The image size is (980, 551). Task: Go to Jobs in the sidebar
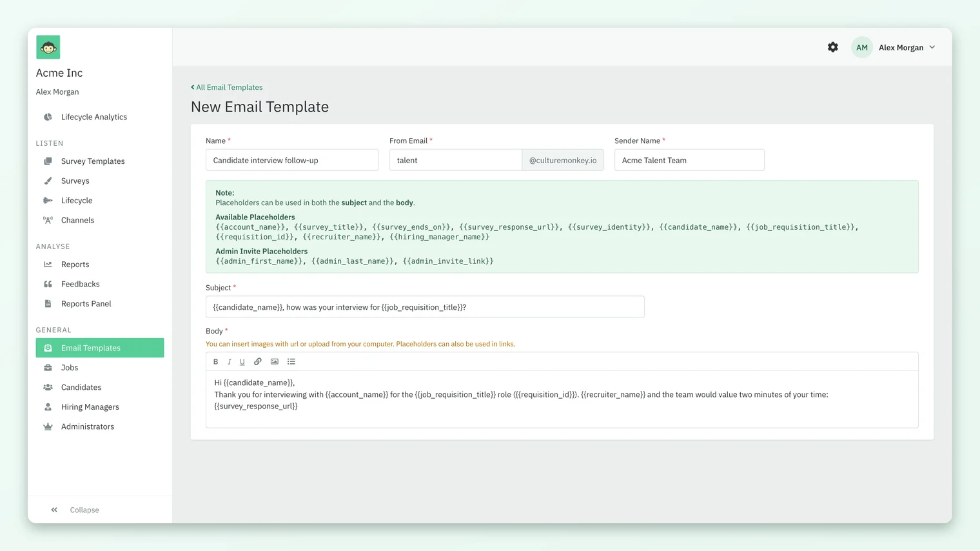click(100, 368)
